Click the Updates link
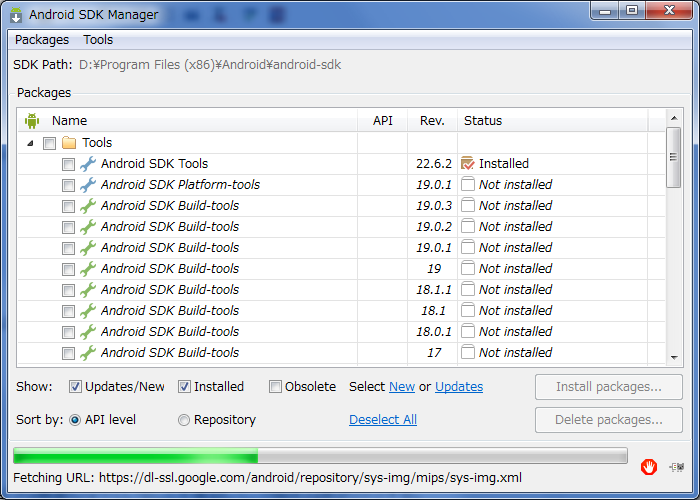The height and width of the screenshot is (500, 700). (459, 387)
